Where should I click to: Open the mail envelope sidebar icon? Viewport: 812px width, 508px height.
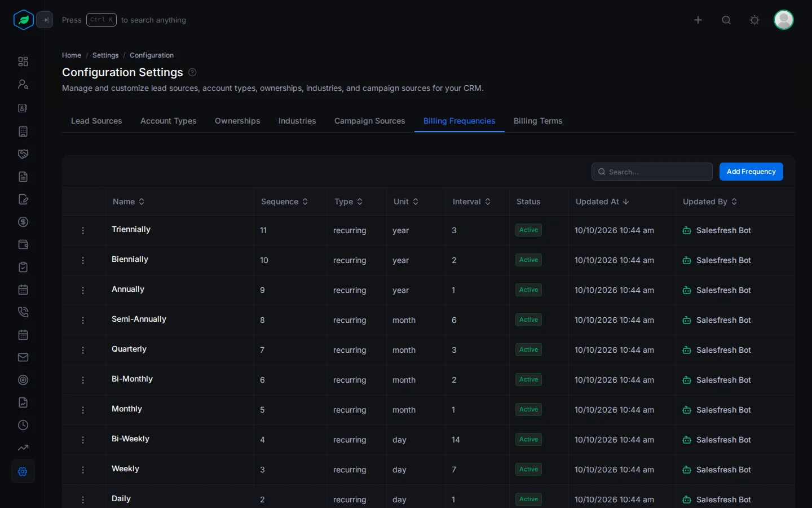coord(23,357)
